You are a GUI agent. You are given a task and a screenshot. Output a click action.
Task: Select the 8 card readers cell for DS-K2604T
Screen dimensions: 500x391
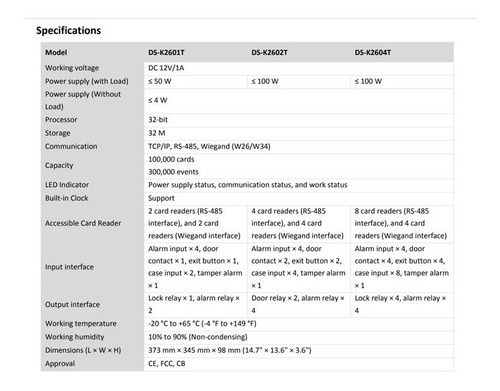[401, 223]
